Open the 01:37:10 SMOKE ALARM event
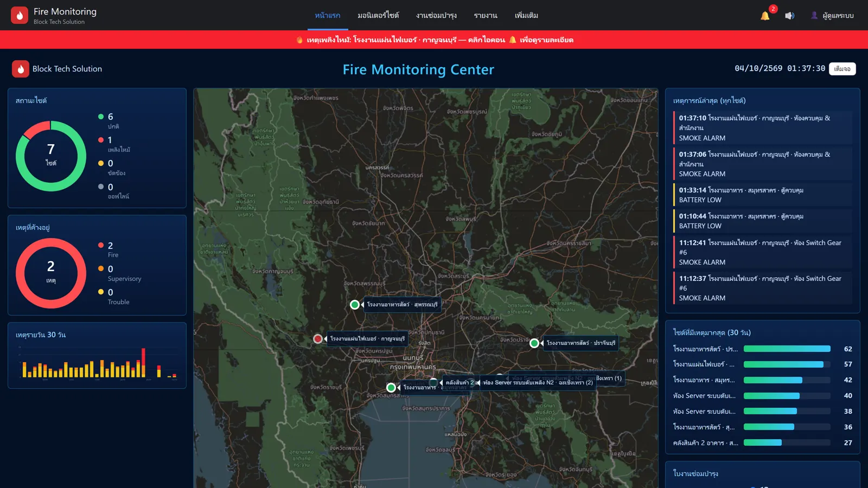 763,128
